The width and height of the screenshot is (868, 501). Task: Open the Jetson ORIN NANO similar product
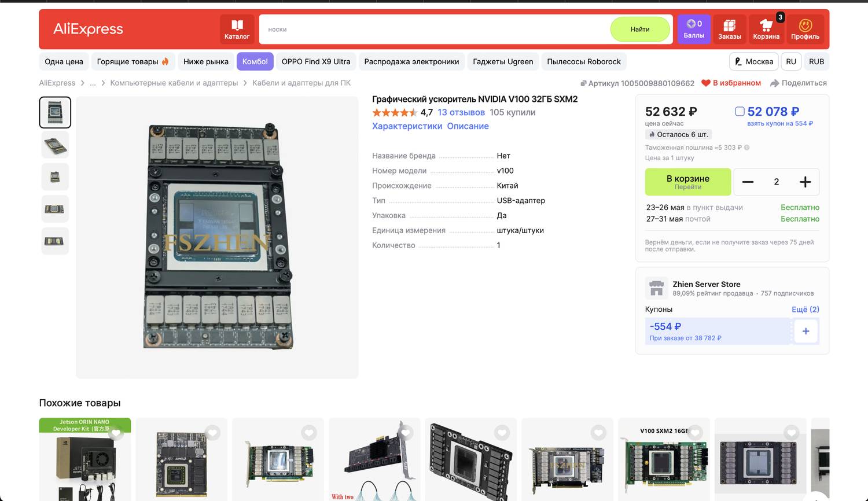click(85, 459)
